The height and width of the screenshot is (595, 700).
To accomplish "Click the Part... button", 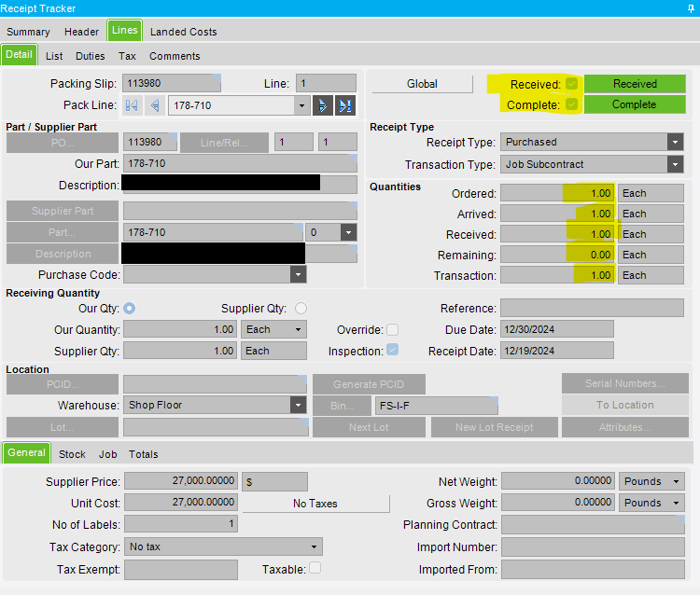I will [x=63, y=232].
